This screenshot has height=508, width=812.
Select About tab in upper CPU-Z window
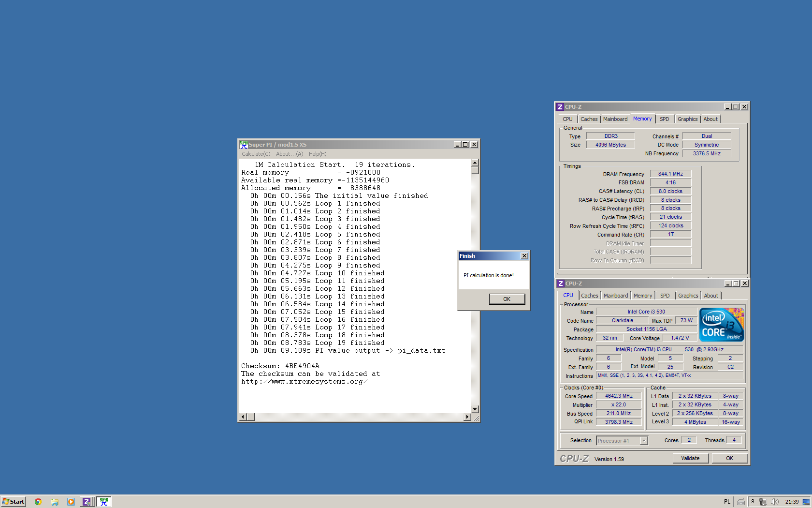tap(710, 119)
